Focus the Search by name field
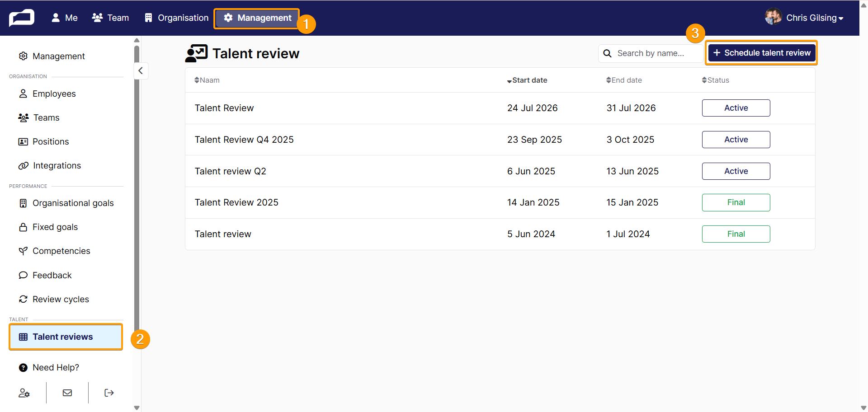Screen dimensions: 868x412 (x=651, y=53)
